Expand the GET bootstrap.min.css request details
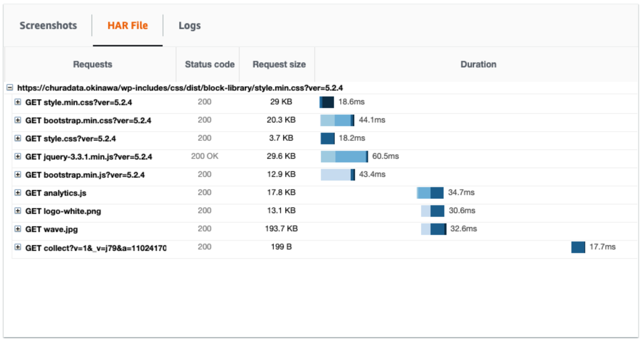 [x=18, y=120]
